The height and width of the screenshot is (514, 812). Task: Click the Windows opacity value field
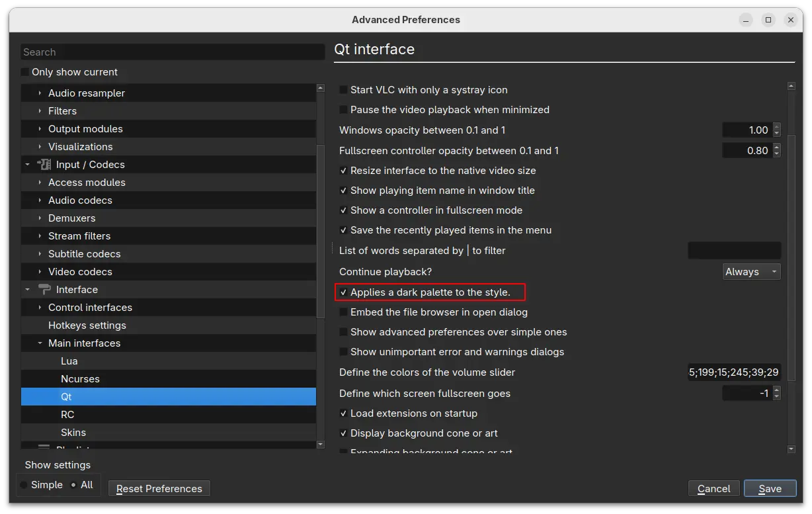click(747, 130)
